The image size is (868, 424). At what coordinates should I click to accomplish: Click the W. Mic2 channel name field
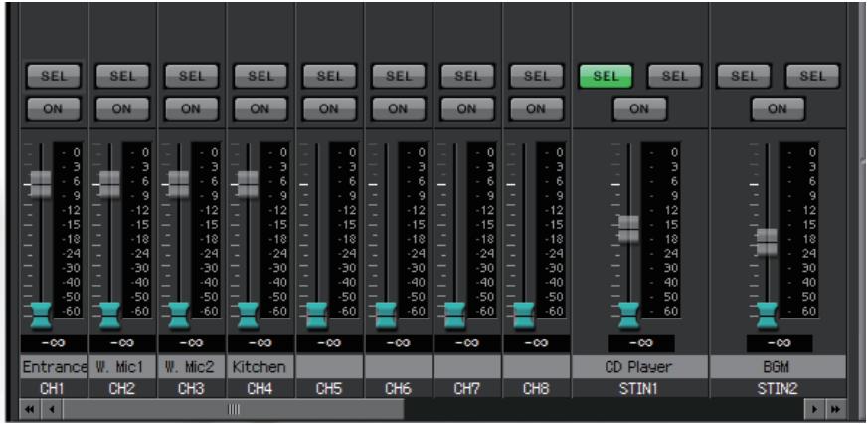(191, 367)
